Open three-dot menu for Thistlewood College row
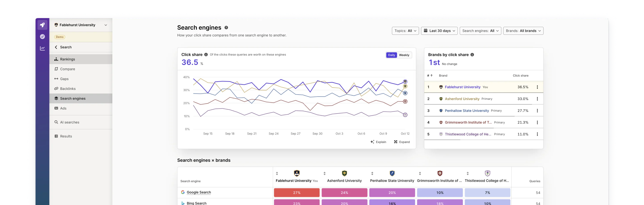The height and width of the screenshot is (205, 644). [537, 134]
